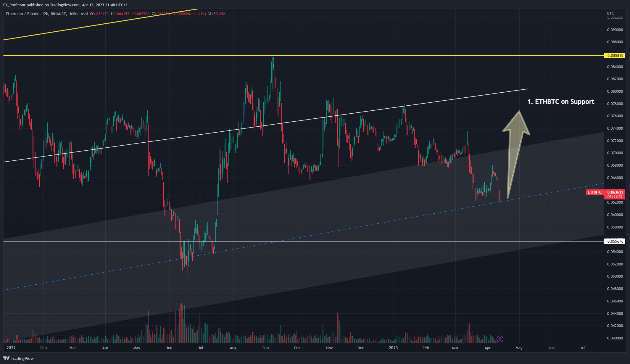This screenshot has width=630, height=364.
Task: Click the BTC currency label above price axis
Action: tap(610, 13)
